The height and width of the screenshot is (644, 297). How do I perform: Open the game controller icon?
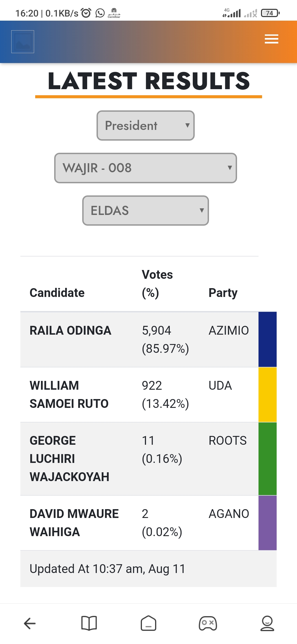click(x=208, y=623)
